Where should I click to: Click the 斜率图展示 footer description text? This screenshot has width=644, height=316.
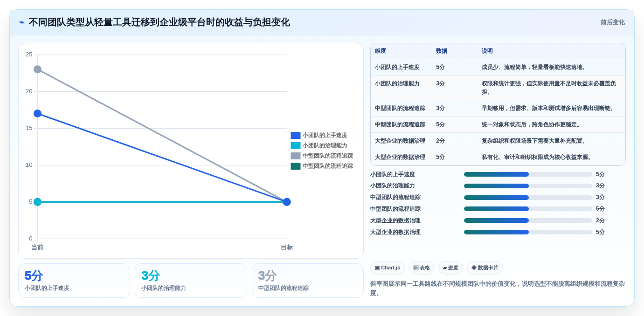pos(498,288)
